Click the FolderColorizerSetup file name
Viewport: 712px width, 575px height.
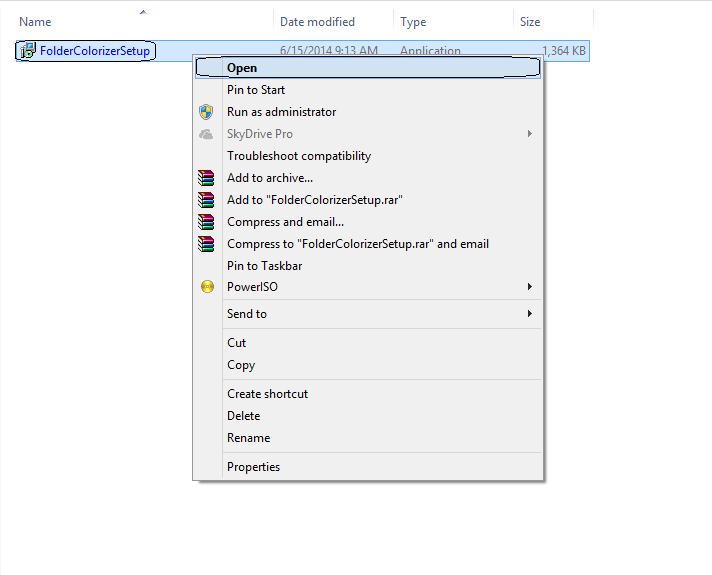(94, 51)
